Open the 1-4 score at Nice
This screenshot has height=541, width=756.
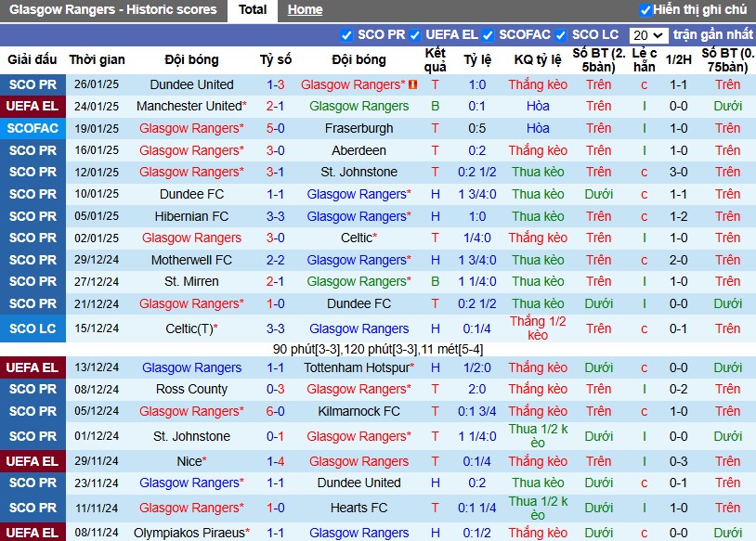pyautogui.click(x=275, y=461)
